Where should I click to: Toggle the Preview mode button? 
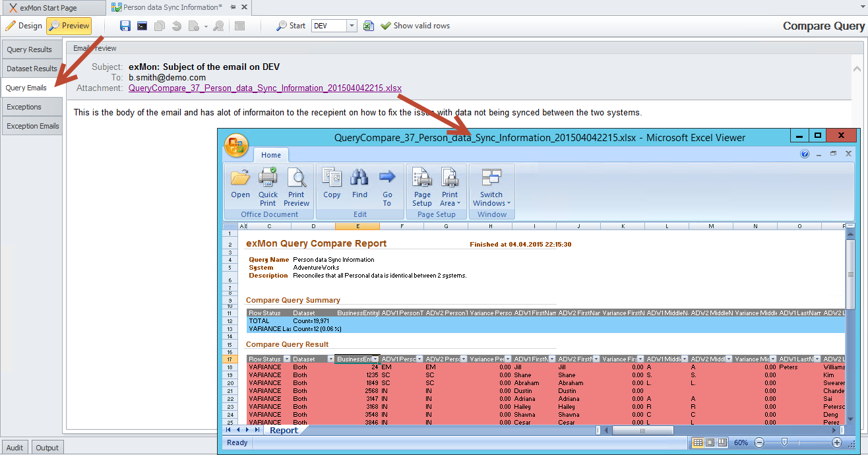69,26
